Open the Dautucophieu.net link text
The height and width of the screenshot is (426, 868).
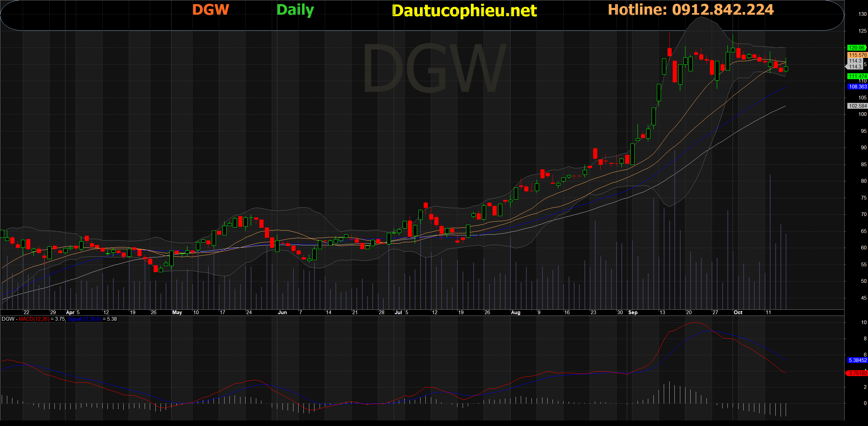464,11
